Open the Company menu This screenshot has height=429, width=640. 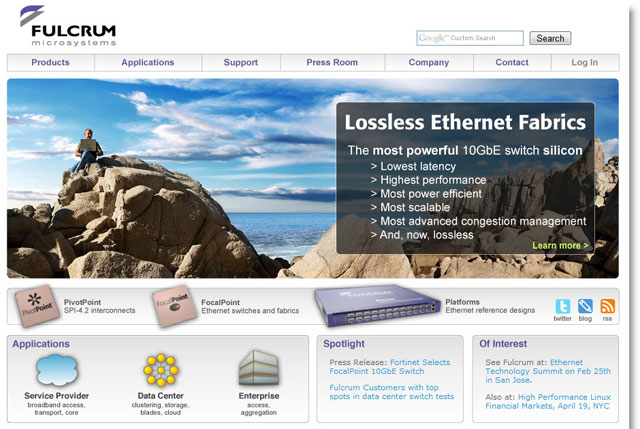click(x=429, y=62)
